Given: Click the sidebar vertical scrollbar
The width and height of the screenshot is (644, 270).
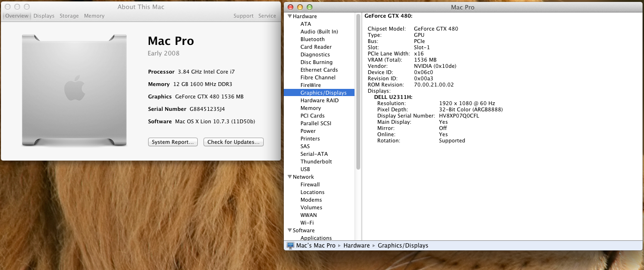Looking at the screenshot, I should tap(358, 91).
